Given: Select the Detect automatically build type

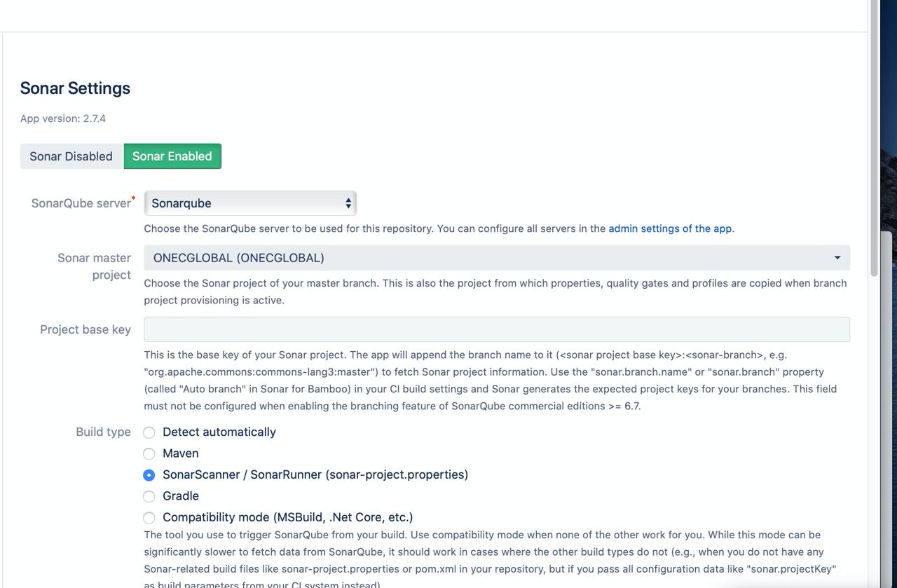Looking at the screenshot, I should [x=149, y=432].
